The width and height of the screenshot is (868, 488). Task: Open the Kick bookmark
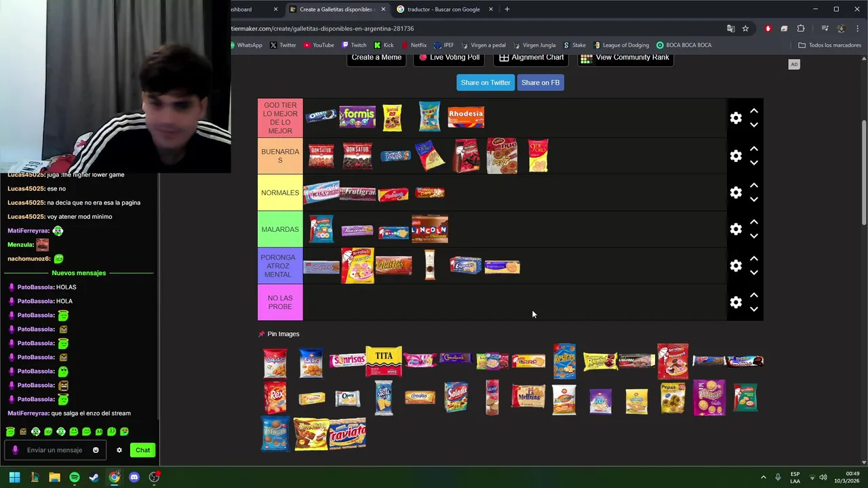(x=384, y=45)
